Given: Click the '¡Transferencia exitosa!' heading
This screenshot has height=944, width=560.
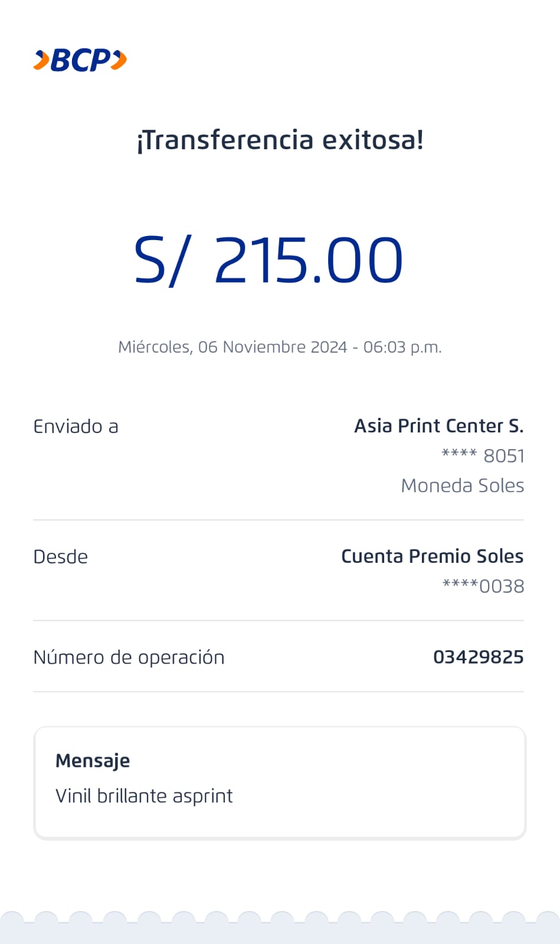Looking at the screenshot, I should click(x=280, y=140).
